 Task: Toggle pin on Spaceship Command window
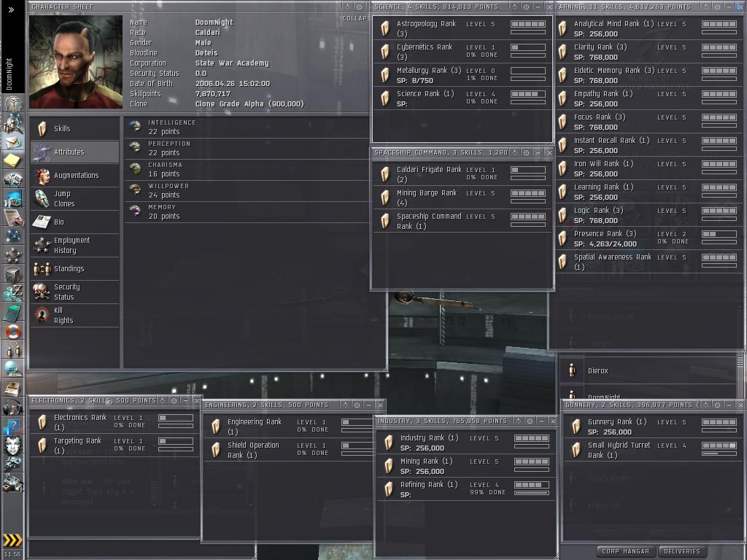pyautogui.click(x=514, y=152)
